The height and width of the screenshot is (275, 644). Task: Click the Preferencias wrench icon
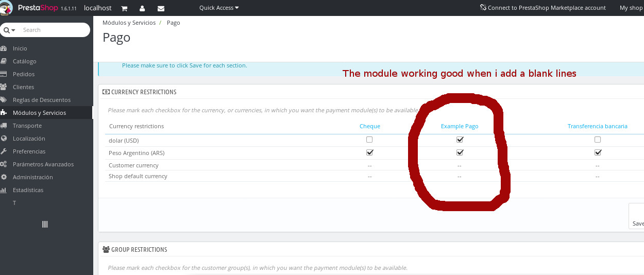(x=3, y=151)
